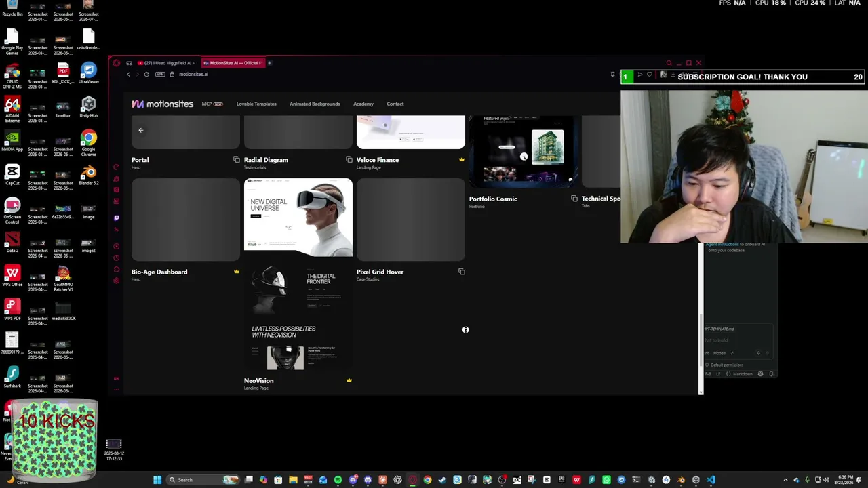Open the KDL_KICK PDF file on desktop

63,73
